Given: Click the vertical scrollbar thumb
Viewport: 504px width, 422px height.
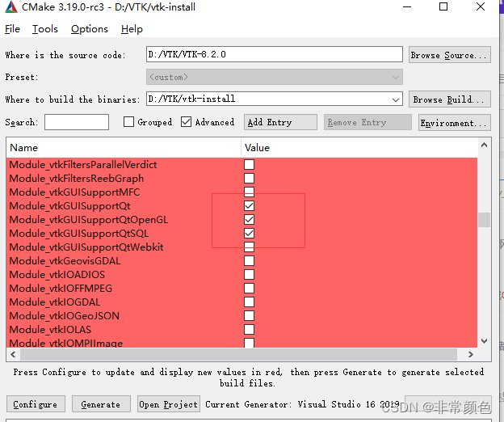Looking at the screenshot, I should [x=484, y=220].
